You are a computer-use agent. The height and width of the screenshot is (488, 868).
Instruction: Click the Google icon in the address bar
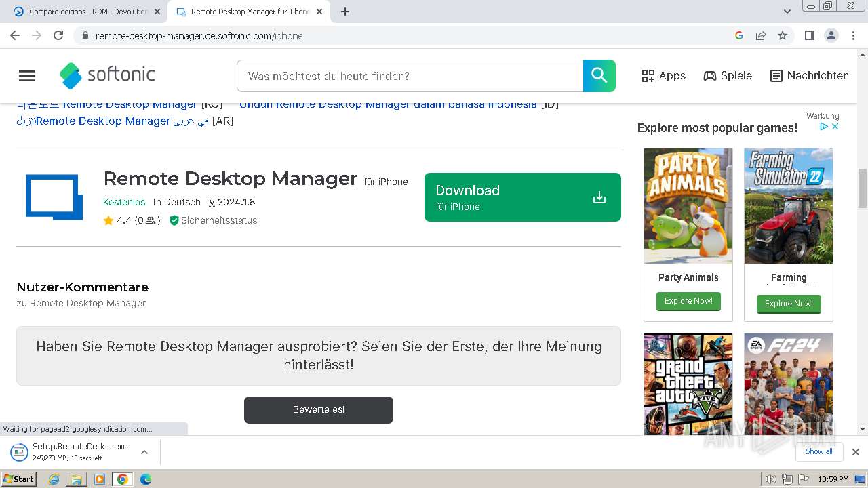(739, 35)
